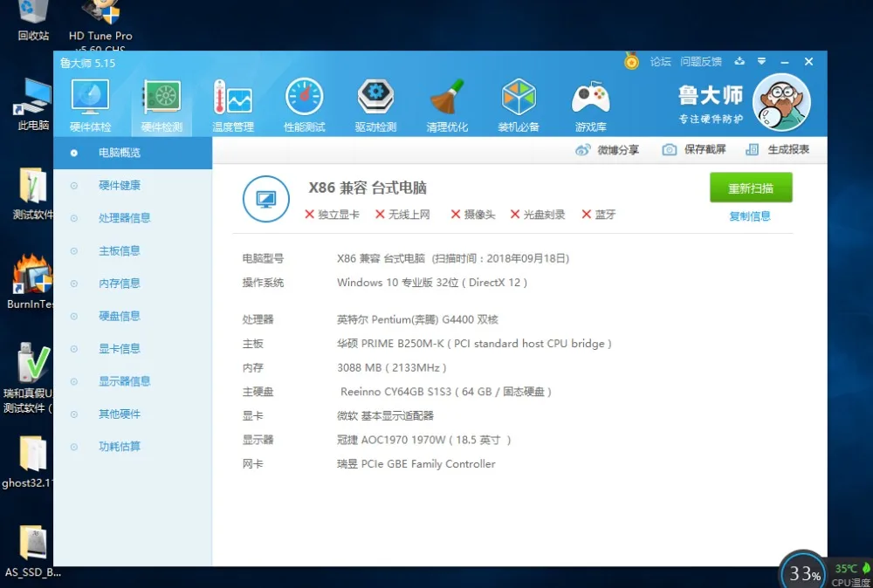Open 清理优化 cleanup broom icon
This screenshot has width=873, height=588.
coord(447,105)
